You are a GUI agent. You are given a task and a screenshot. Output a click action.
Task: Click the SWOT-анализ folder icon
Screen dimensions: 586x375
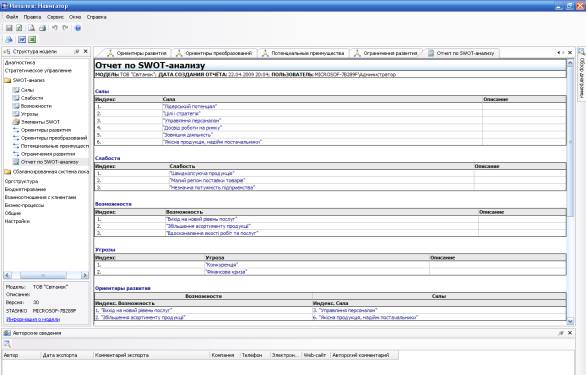click(7, 80)
